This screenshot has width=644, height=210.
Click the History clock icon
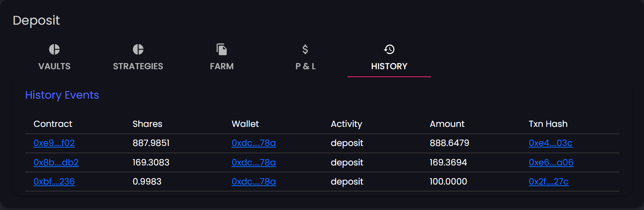[389, 49]
